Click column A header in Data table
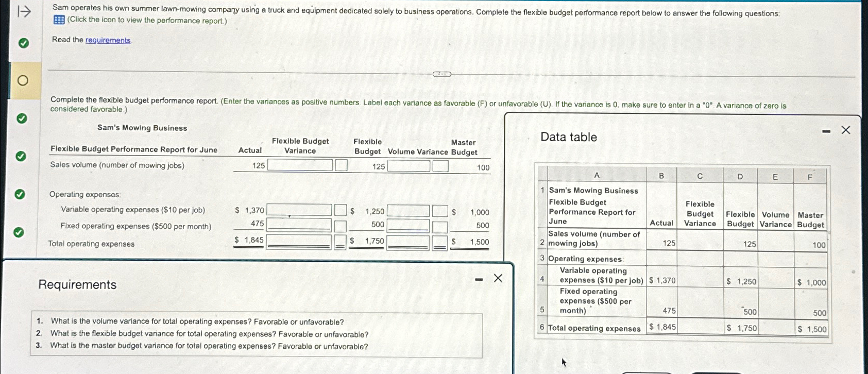 tap(597, 175)
